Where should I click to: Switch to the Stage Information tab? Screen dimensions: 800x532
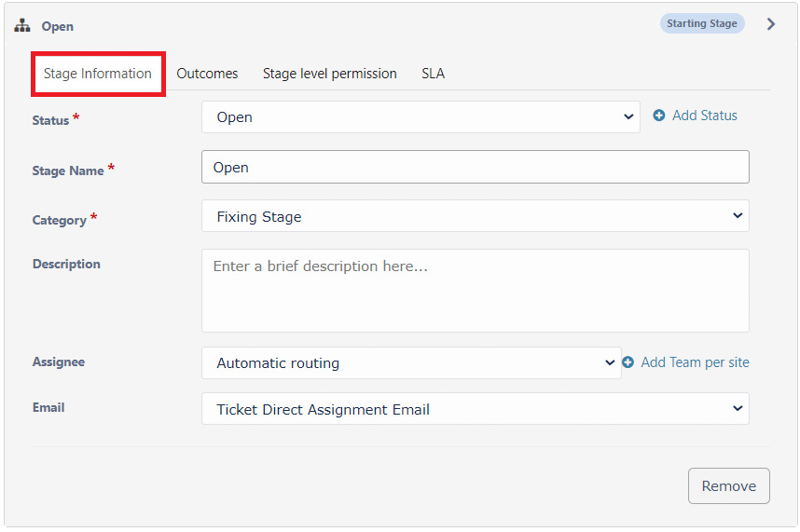98,74
